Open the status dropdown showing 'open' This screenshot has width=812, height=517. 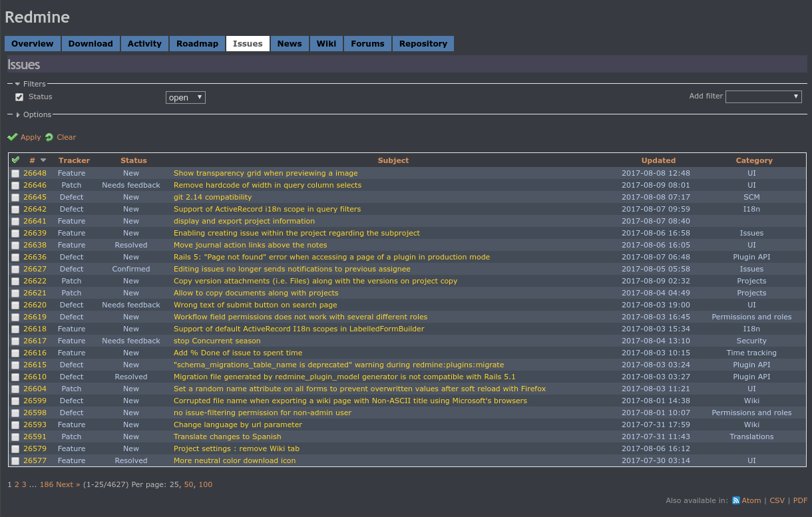(x=185, y=96)
